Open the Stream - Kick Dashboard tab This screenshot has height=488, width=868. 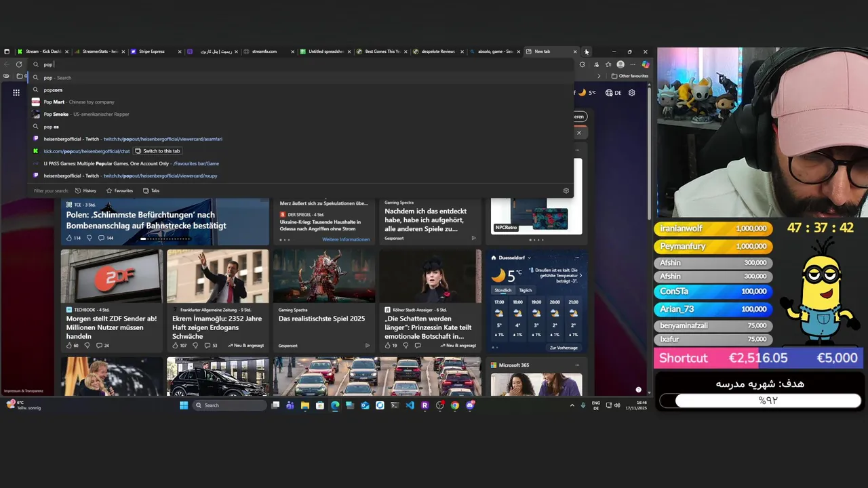coord(43,52)
